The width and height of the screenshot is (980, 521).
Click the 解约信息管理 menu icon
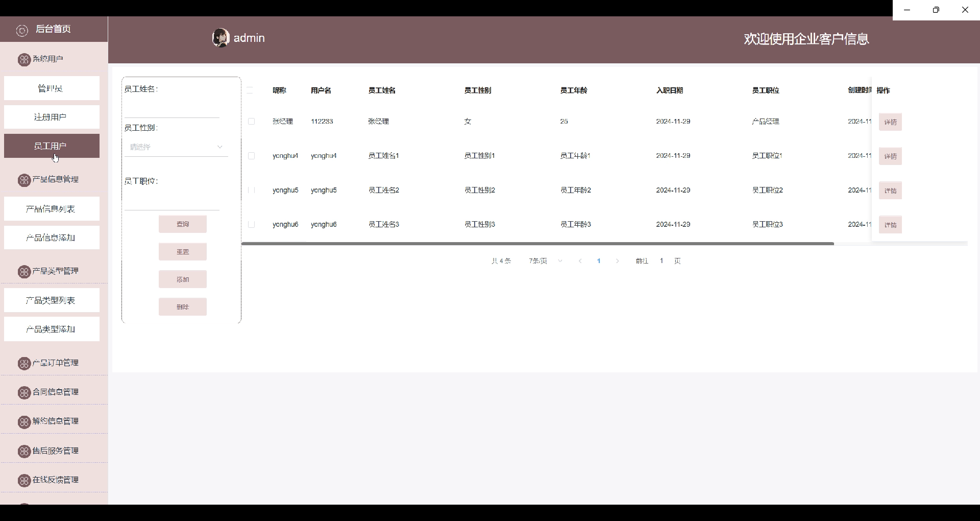[24, 422]
